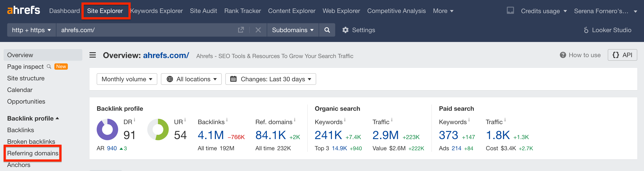This screenshot has height=171, width=644.
Task: Open Backlinks in sidebar
Action: point(21,130)
